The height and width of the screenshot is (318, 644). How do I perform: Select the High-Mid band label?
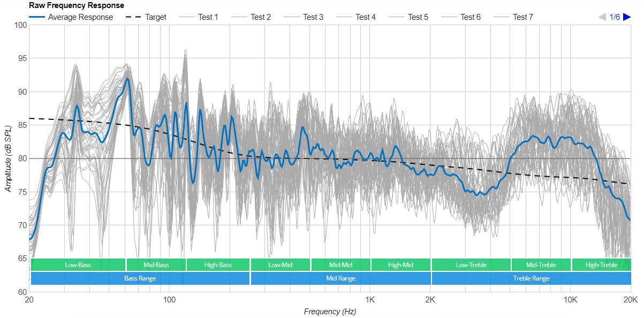(401, 264)
